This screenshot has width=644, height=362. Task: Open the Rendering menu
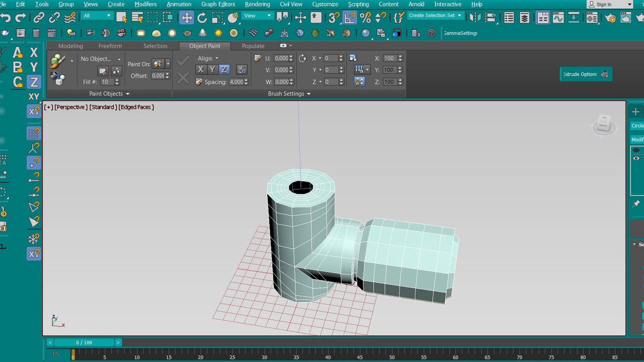click(x=257, y=4)
